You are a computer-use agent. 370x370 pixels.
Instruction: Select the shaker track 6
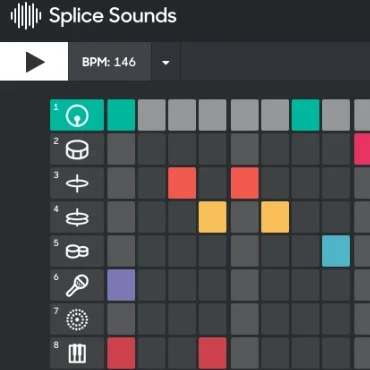click(x=77, y=285)
